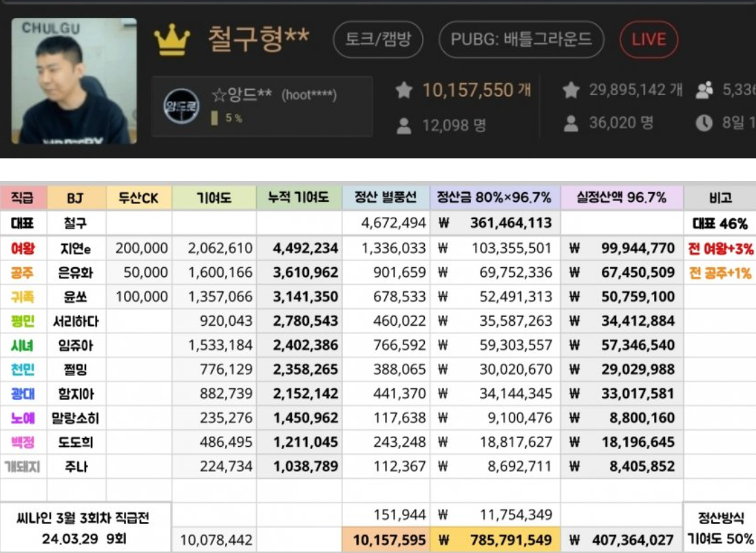Image resolution: width=756 pixels, height=553 pixels.
Task: Click the person icon beside 36,020 명
Action: point(571,123)
